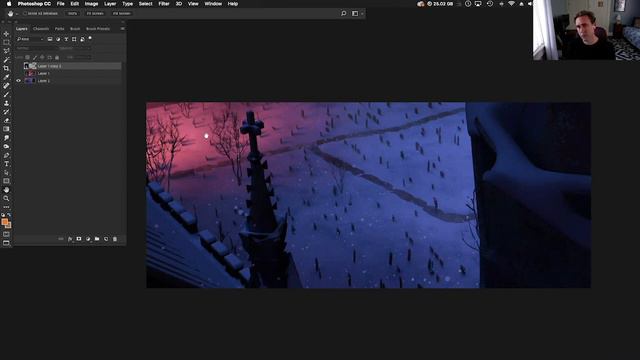Turn layer filtering on or off switch

(90, 39)
